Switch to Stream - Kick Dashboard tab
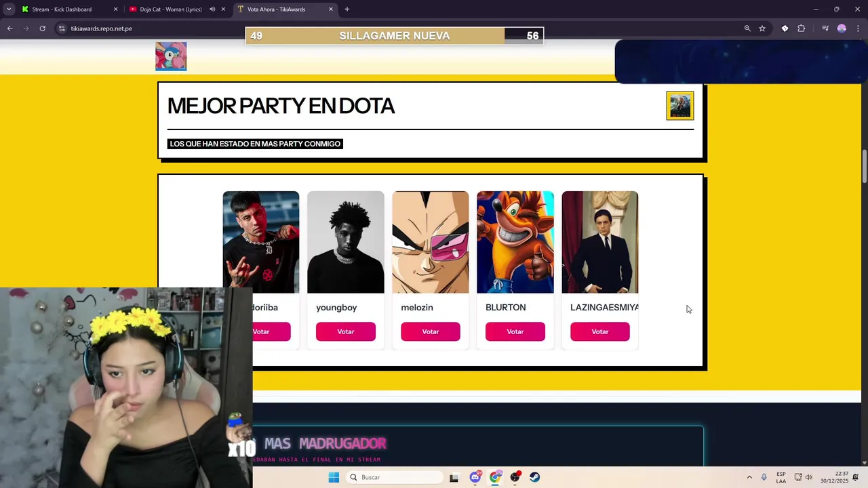Screen dimensions: 868x488 pos(68,9)
